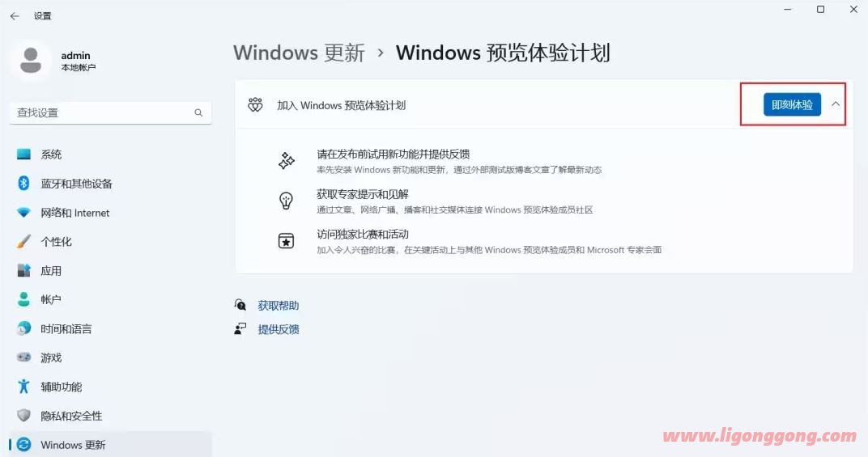Viewport: 868px width, 457px height.
Task: Click the Windows 更新 breadcrumb heading
Action: click(x=299, y=53)
